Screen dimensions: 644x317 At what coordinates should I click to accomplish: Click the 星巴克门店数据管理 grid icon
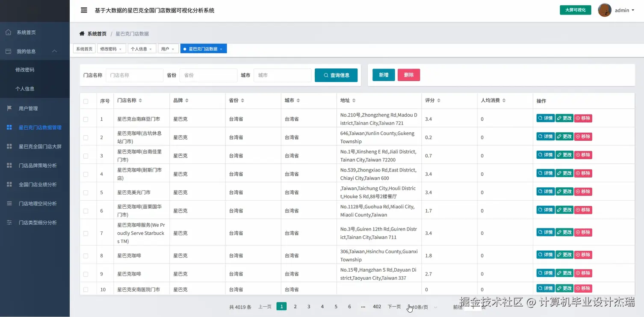(9, 127)
